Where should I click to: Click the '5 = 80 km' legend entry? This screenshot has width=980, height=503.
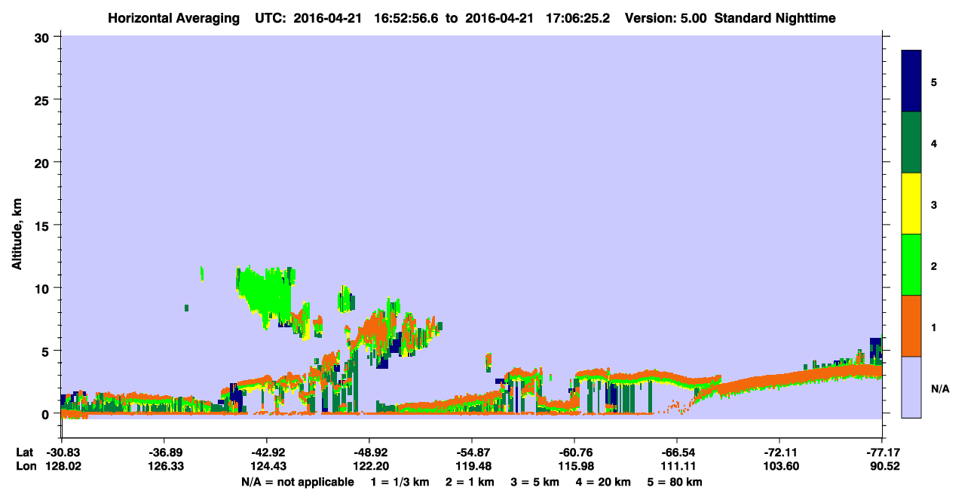pyautogui.click(x=675, y=482)
